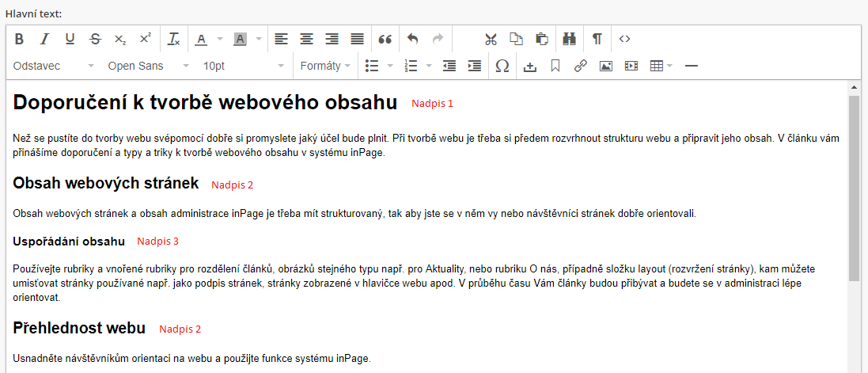The height and width of the screenshot is (373, 868).
Task: Expand bullet list style options
Action: coord(390,66)
